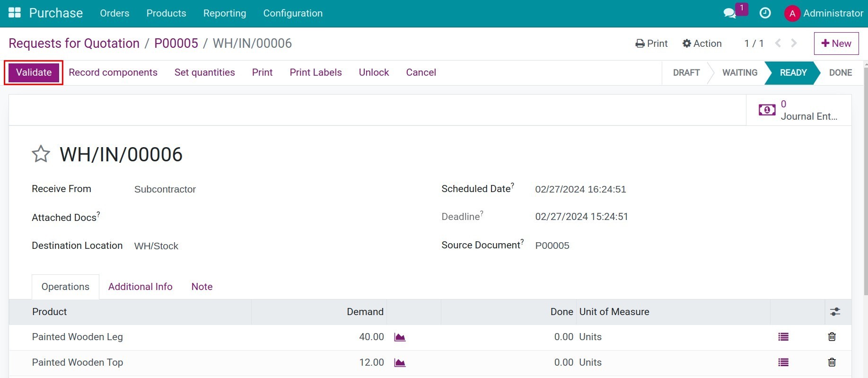Open the apps grid home menu icon
This screenshot has width=868, height=378.
coord(15,13)
